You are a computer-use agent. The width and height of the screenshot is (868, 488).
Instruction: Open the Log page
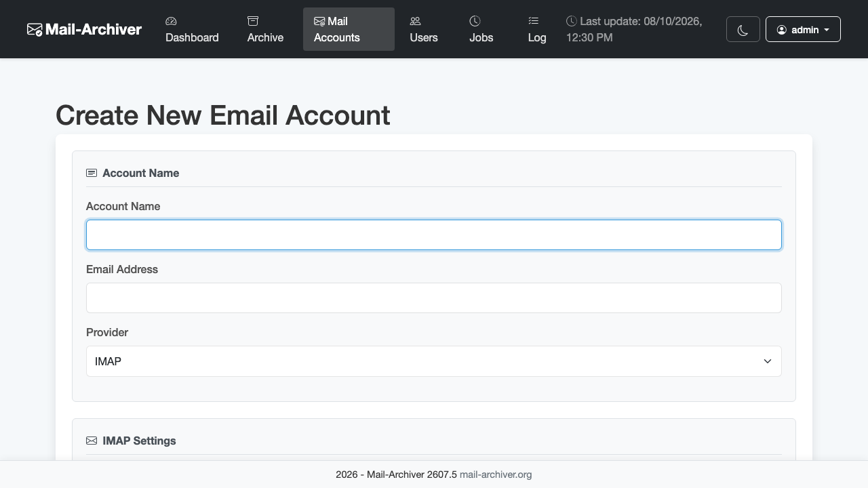pos(537,29)
